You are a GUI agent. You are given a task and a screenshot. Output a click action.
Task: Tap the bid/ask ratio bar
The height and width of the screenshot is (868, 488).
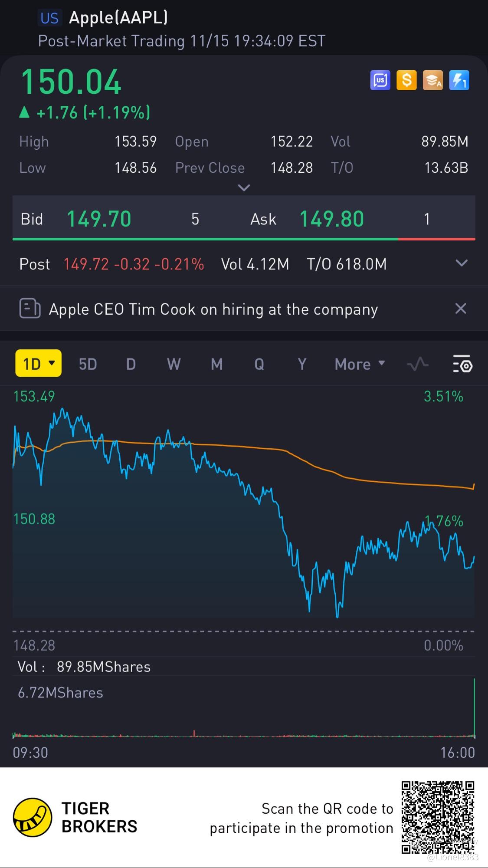(x=244, y=239)
